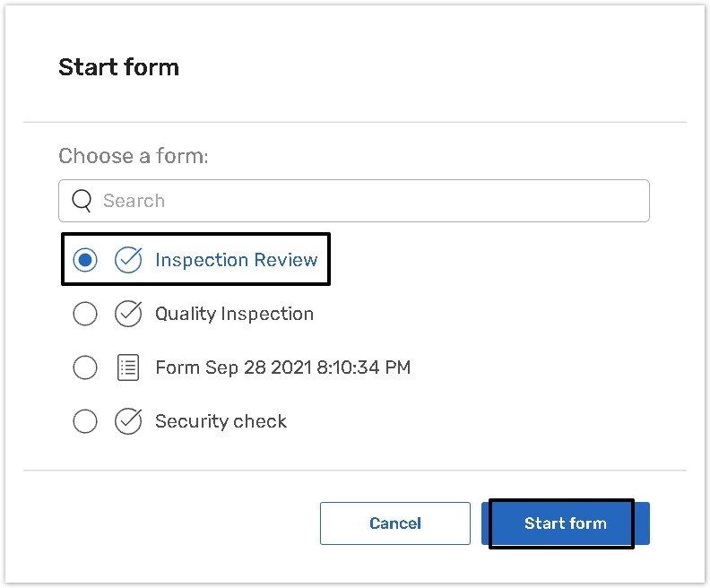Click the Quality Inspection checkmark icon
The image size is (710, 588).
pyautogui.click(x=128, y=314)
